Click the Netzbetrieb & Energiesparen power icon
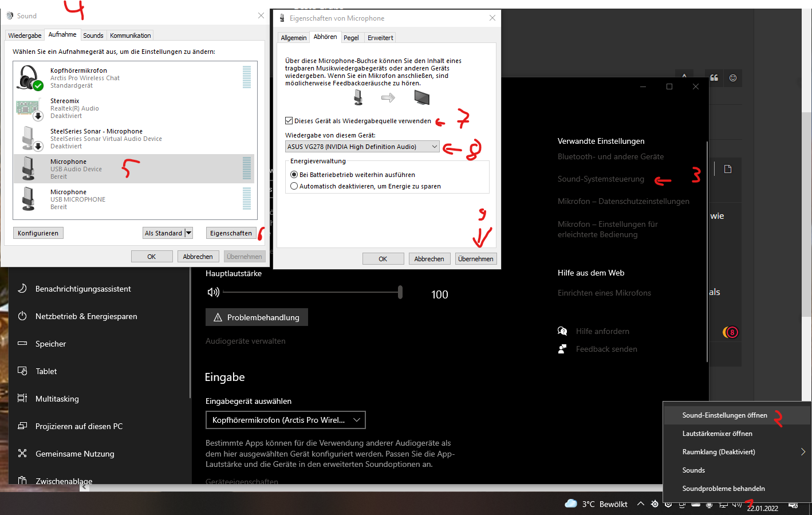This screenshot has width=812, height=515. point(22,316)
